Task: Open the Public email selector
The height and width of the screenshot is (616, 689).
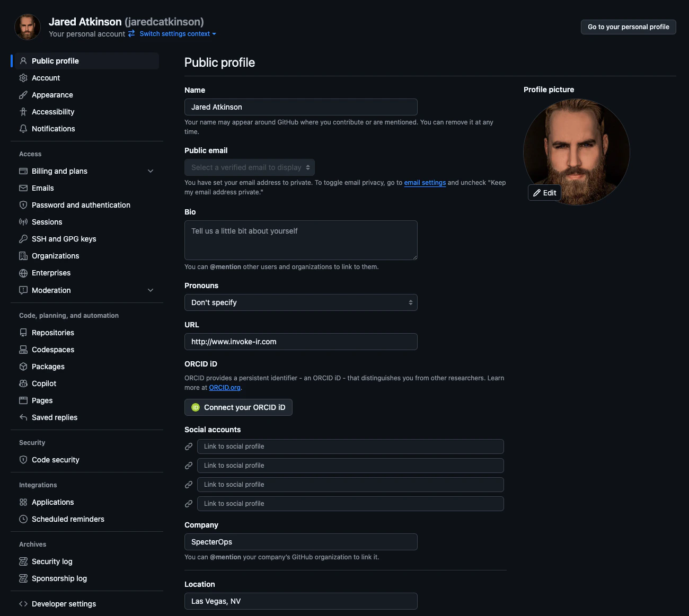Action: coord(249,167)
